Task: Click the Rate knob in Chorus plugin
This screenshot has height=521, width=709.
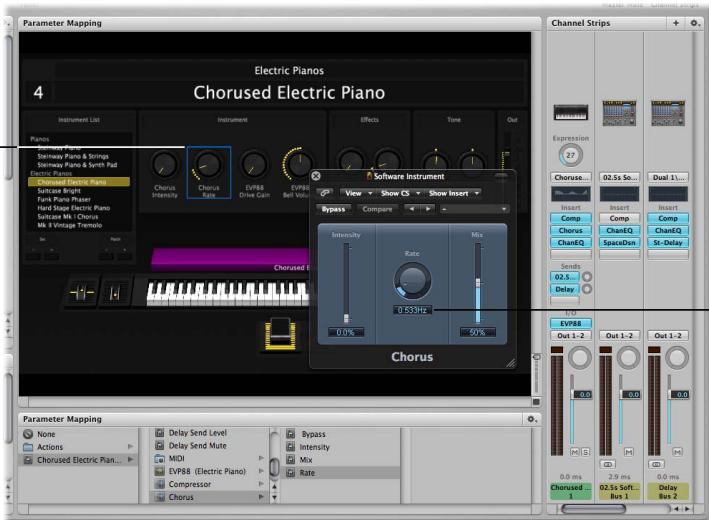Action: click(x=412, y=280)
